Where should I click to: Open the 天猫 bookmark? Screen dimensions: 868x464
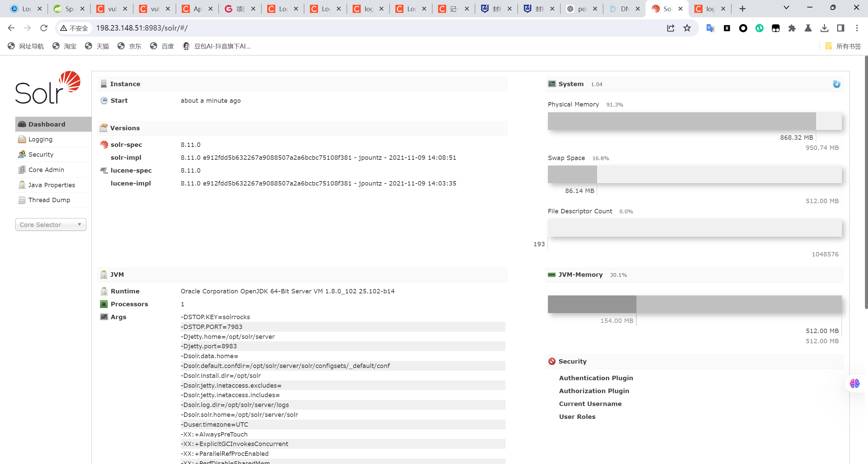tap(97, 46)
